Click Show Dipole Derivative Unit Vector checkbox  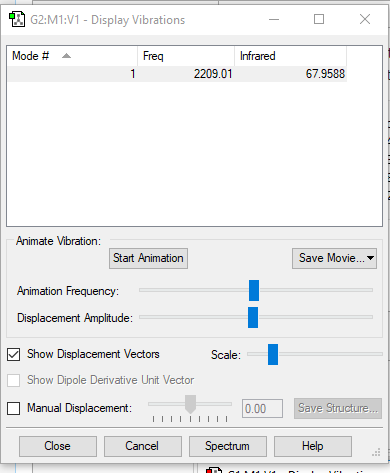[13, 380]
